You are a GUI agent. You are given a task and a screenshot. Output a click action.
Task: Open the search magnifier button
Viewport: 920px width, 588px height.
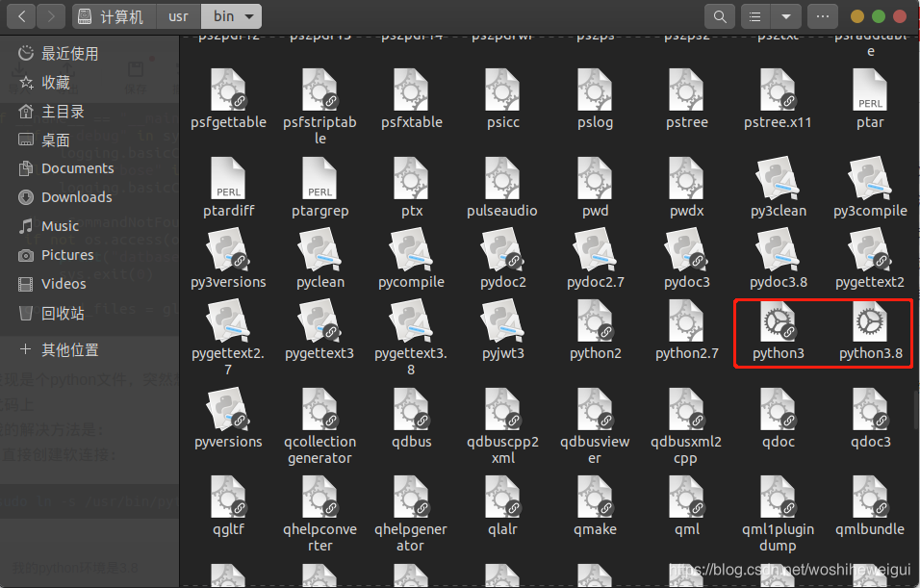[x=720, y=16]
